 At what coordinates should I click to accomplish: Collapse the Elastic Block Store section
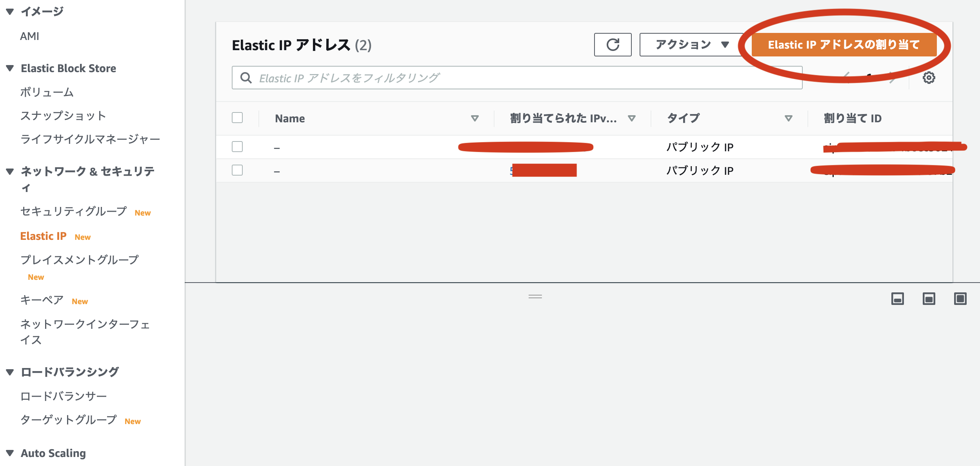click(10, 68)
